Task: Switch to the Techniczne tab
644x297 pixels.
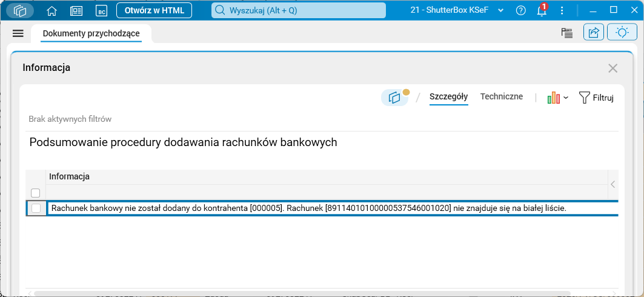Action: click(x=502, y=97)
